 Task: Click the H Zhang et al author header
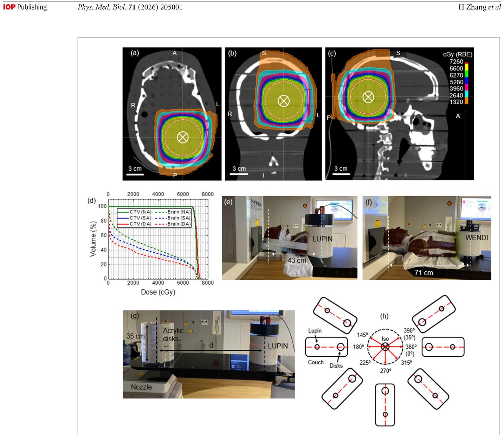pyautogui.click(x=479, y=7)
